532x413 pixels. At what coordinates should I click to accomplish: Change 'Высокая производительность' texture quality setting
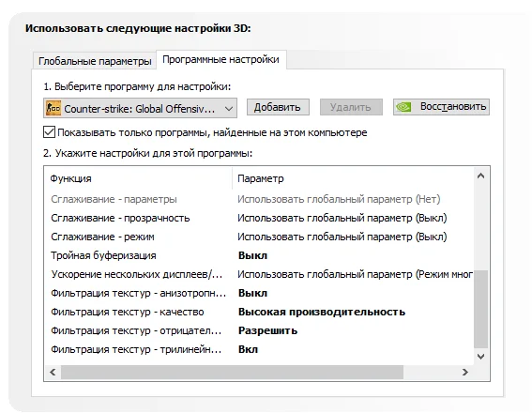[322, 312]
